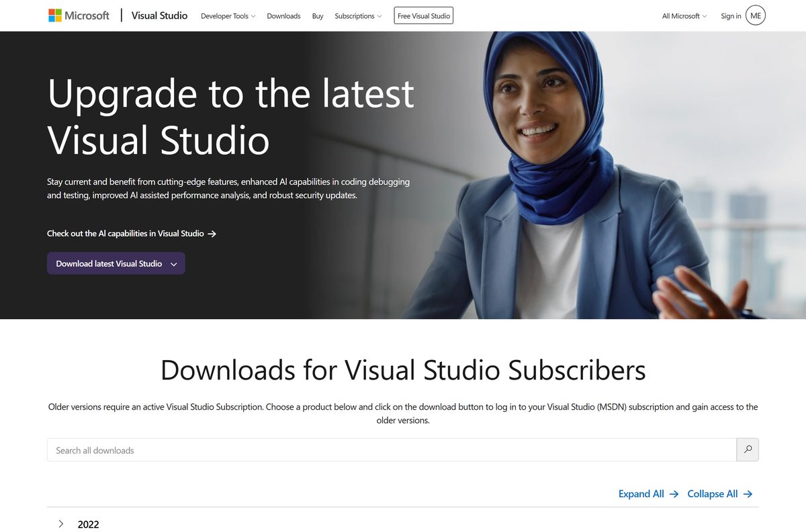Click the Visual Studio brand link
The height and width of the screenshot is (532, 806).
159,15
